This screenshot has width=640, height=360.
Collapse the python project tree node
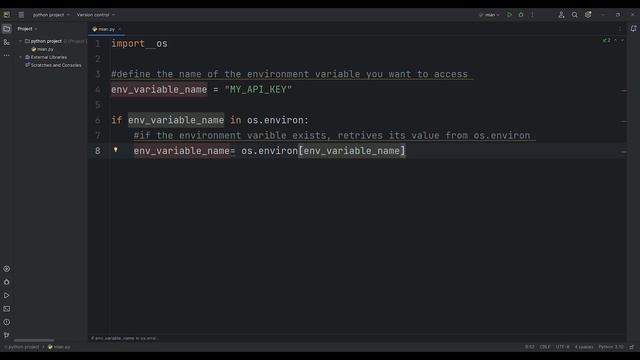pos(20,41)
